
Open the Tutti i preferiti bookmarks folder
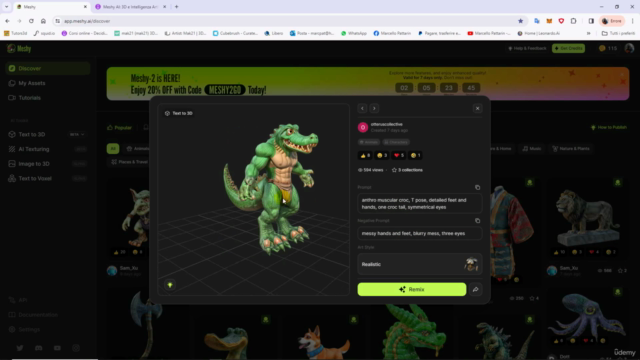(618, 33)
